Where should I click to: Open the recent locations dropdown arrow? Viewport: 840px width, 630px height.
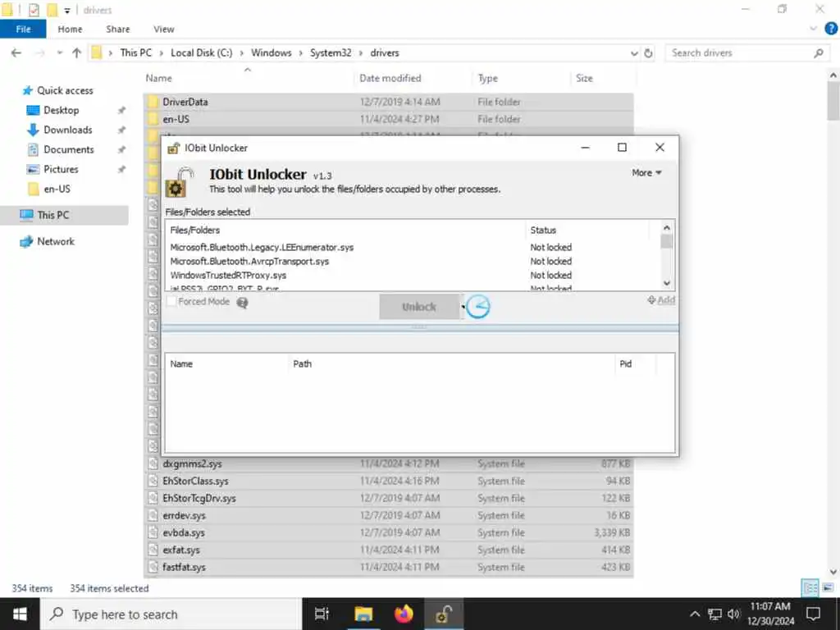coord(59,52)
